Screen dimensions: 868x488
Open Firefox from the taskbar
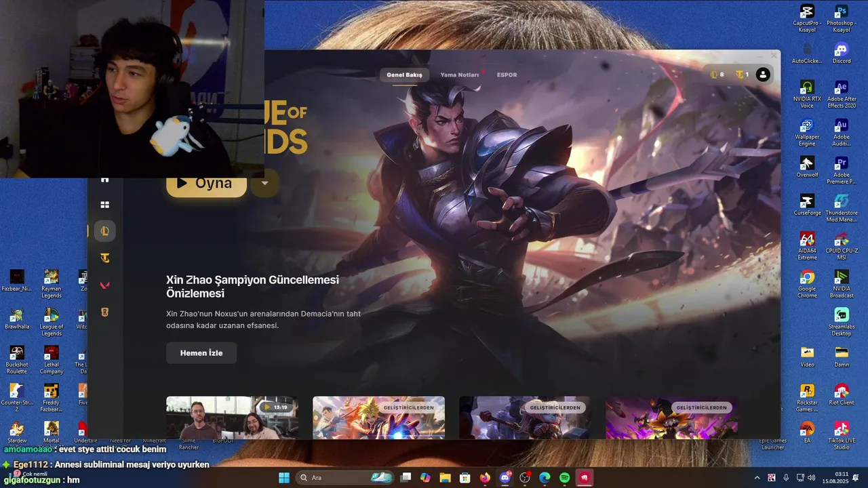click(x=485, y=478)
